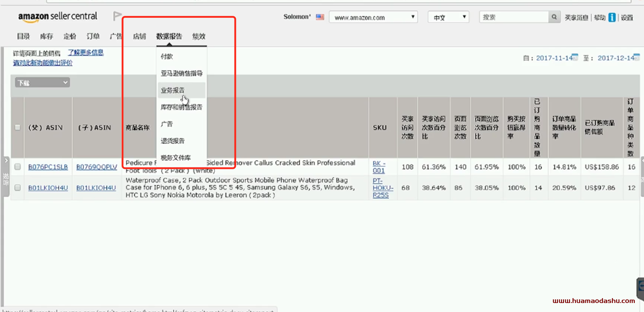
Task: Click the 页面浏览次数 column header
Action: pos(460,127)
